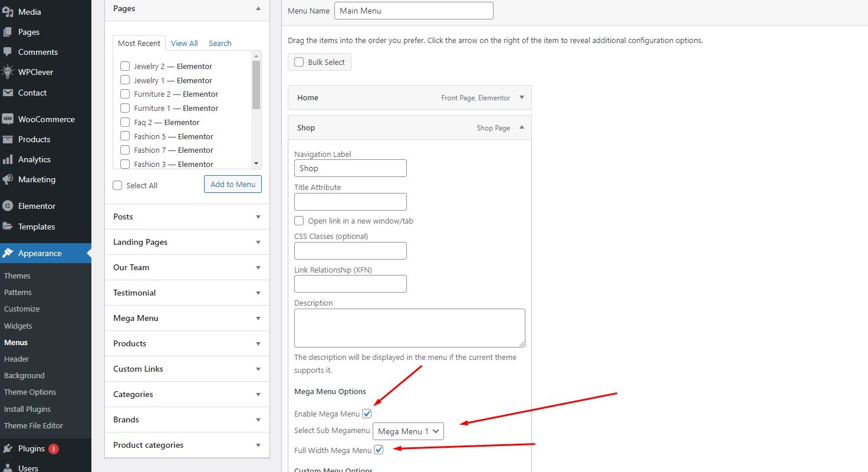The height and width of the screenshot is (472, 868).
Task: Click the Analytics bar chart icon
Action: point(8,159)
